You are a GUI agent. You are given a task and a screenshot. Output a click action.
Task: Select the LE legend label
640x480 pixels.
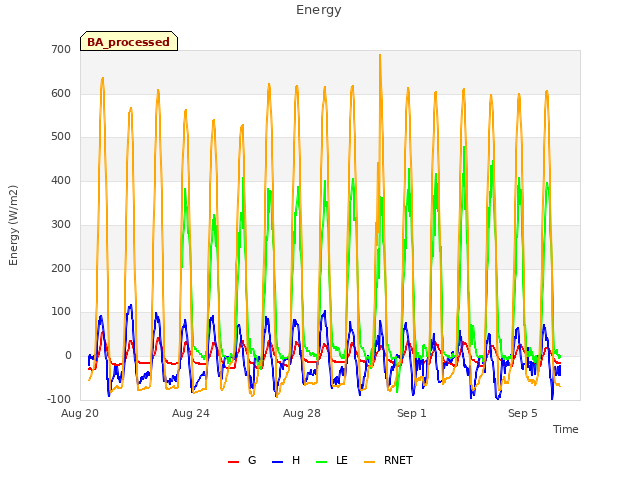pos(342,460)
